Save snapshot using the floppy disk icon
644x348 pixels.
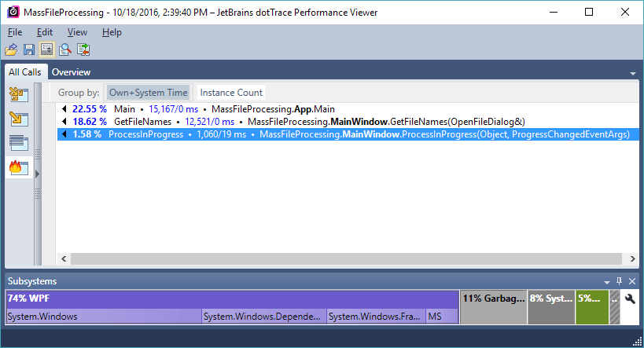click(x=29, y=49)
